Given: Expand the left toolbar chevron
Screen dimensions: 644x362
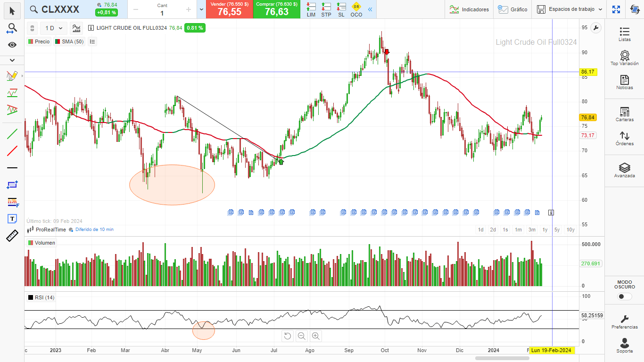Looking at the screenshot, I should point(12,60).
